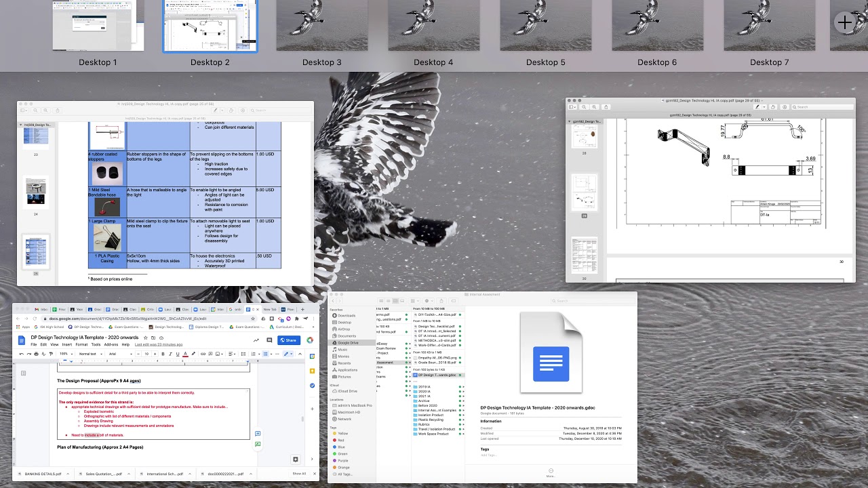Open the Explore button in Docs
The image size is (868, 488).
(296, 460)
